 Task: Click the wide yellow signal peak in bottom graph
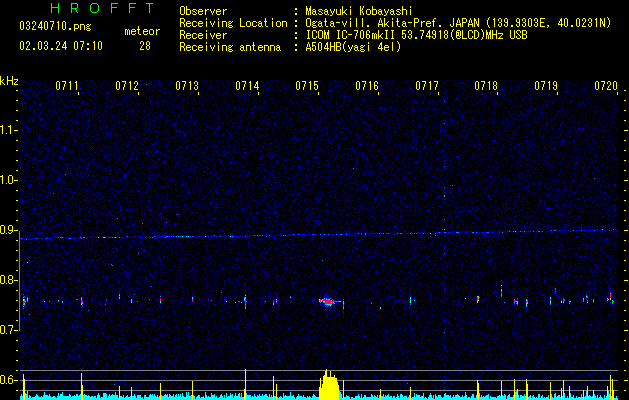click(329, 385)
